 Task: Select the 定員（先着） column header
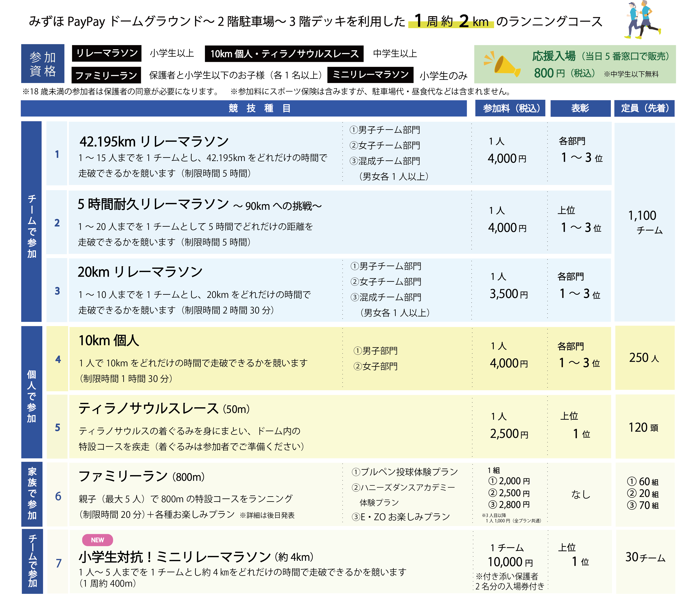tap(644, 108)
